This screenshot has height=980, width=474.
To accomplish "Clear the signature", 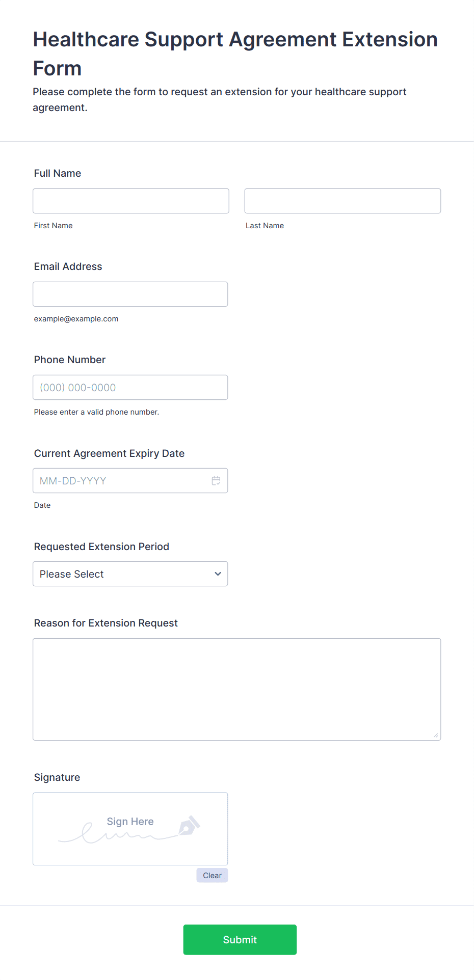I will [x=212, y=876].
